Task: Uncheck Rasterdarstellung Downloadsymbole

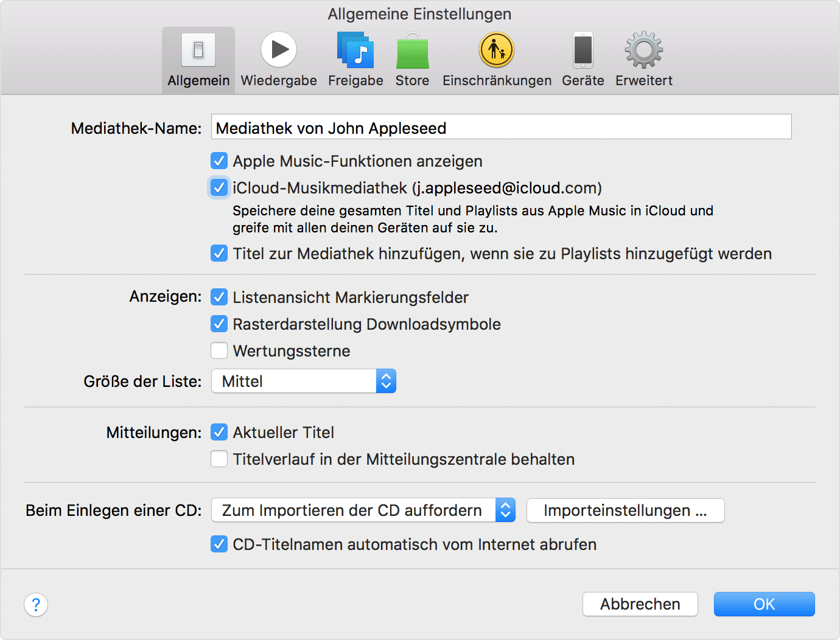Action: (219, 324)
